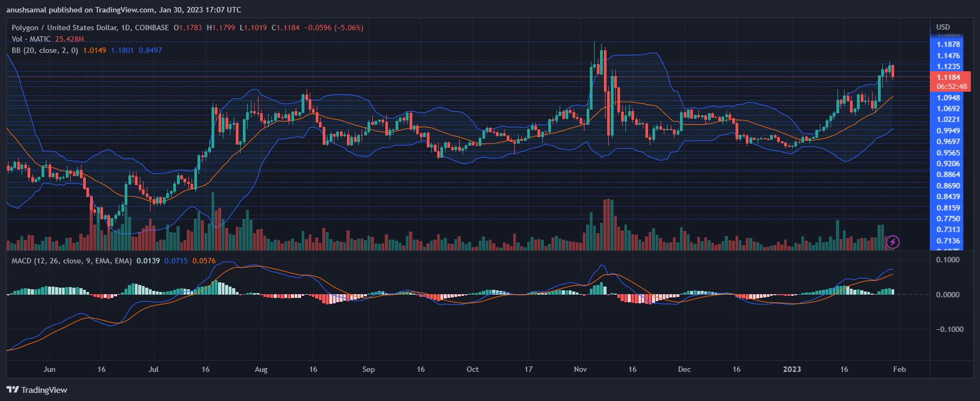The height and width of the screenshot is (401, 980).
Task: Click the price change −0.0596 (−5.06%)
Action: (x=334, y=28)
